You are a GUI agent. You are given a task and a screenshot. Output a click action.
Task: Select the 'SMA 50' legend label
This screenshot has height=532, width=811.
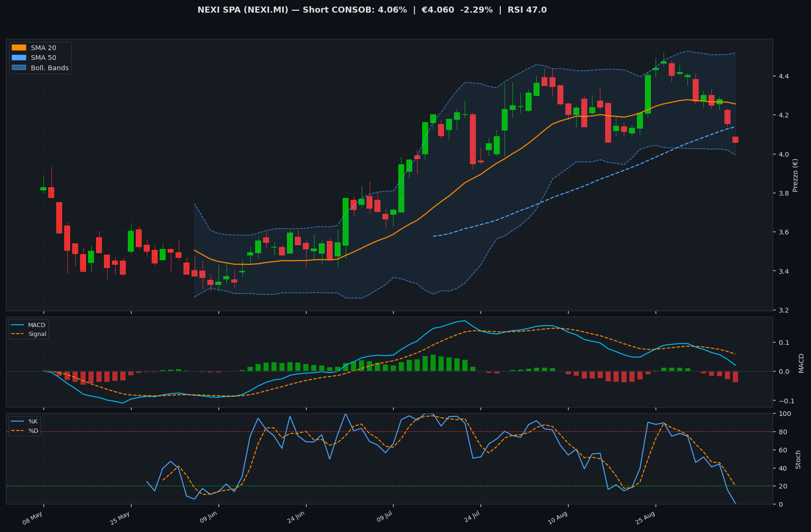click(x=44, y=58)
